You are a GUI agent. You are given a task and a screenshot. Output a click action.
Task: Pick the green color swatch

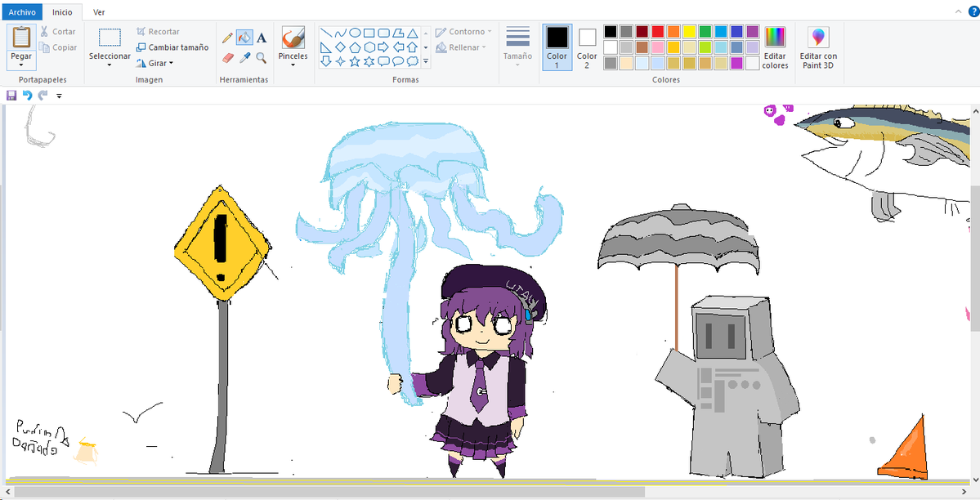pyautogui.click(x=705, y=31)
